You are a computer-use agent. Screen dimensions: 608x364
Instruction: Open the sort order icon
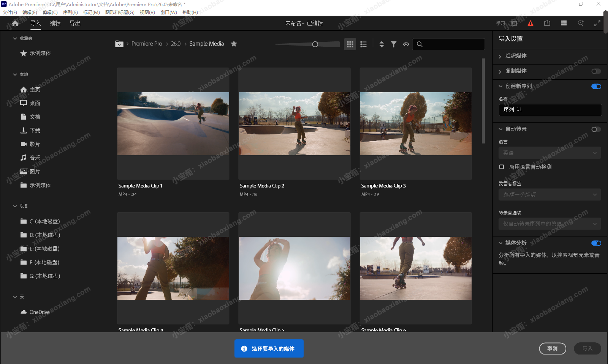pyautogui.click(x=382, y=44)
